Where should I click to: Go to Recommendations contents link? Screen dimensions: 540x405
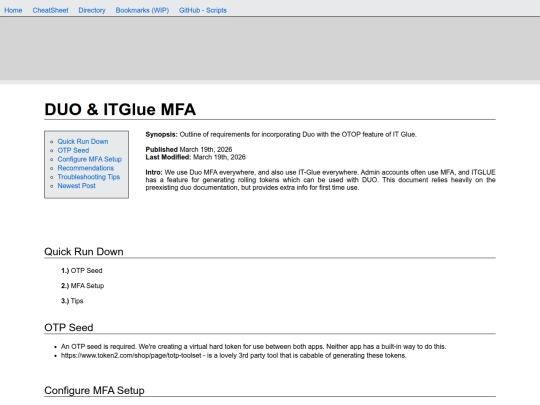tap(85, 168)
